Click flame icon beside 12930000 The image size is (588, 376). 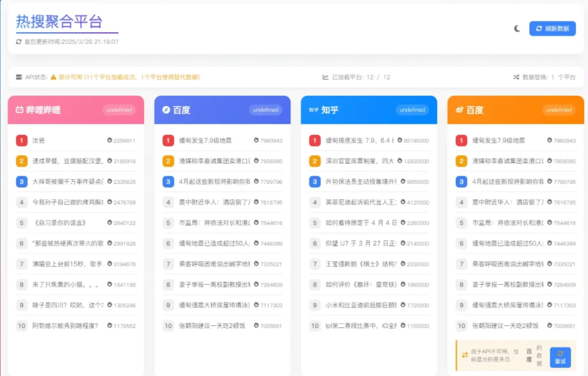[400, 161]
